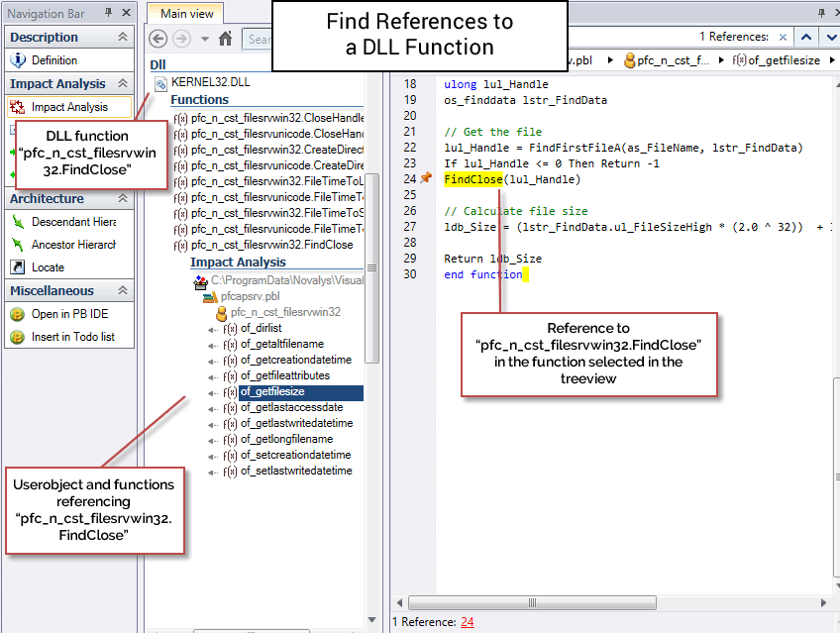Click the Definition info icon
Screen dimensions: 840x633
pyautogui.click(x=18, y=60)
